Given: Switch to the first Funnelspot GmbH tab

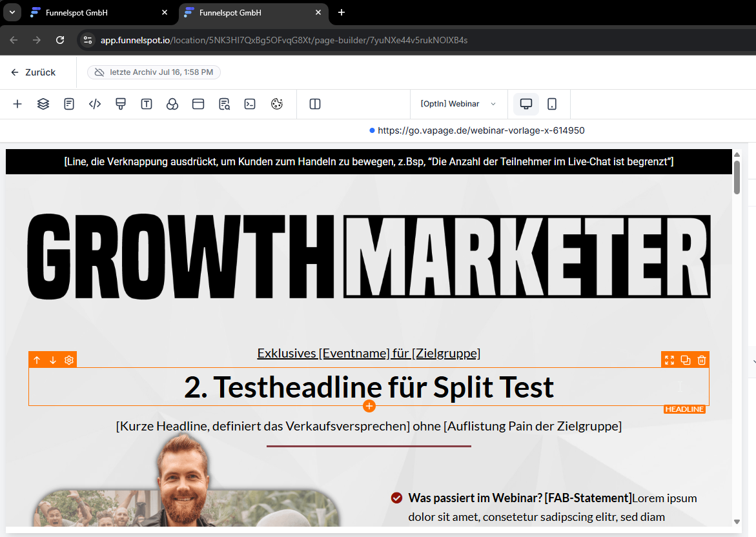Looking at the screenshot, I should 99,12.
